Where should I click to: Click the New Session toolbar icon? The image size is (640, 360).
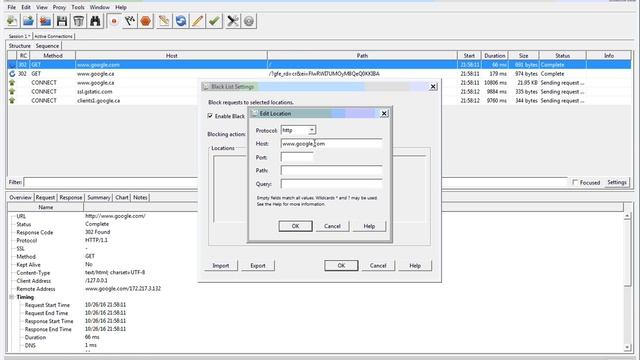(x=12, y=21)
